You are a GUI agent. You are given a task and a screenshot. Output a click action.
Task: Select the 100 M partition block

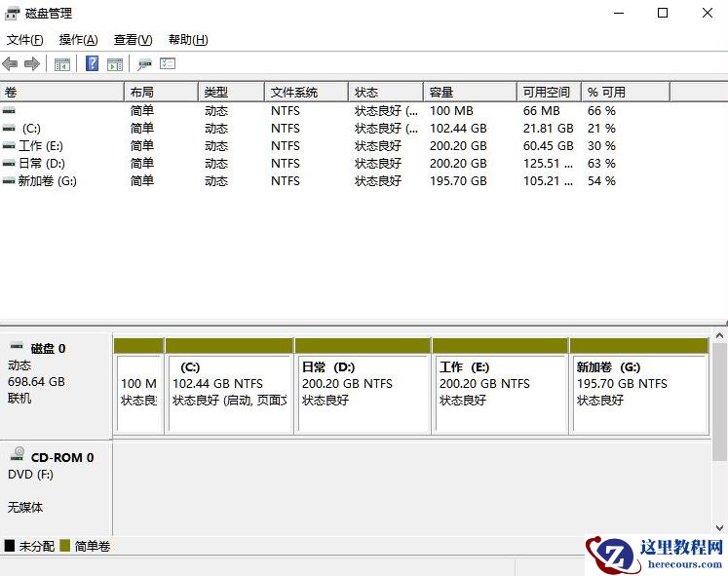[138, 386]
